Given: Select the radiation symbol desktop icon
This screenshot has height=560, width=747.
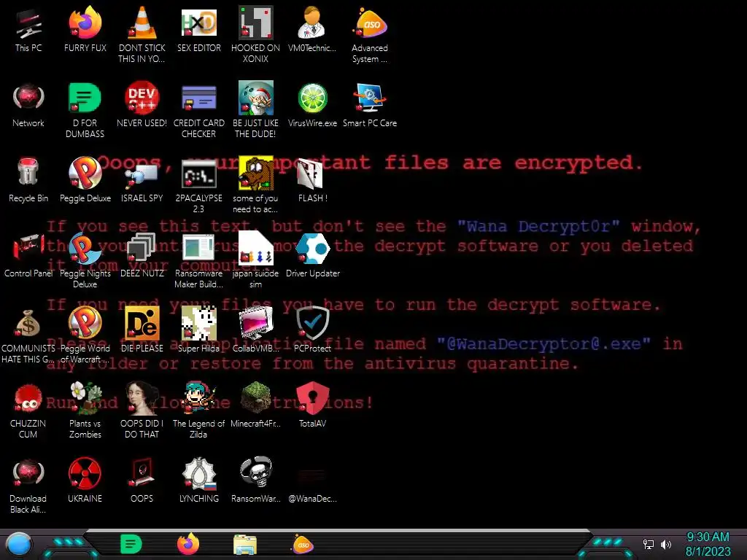Looking at the screenshot, I should [x=85, y=481].
